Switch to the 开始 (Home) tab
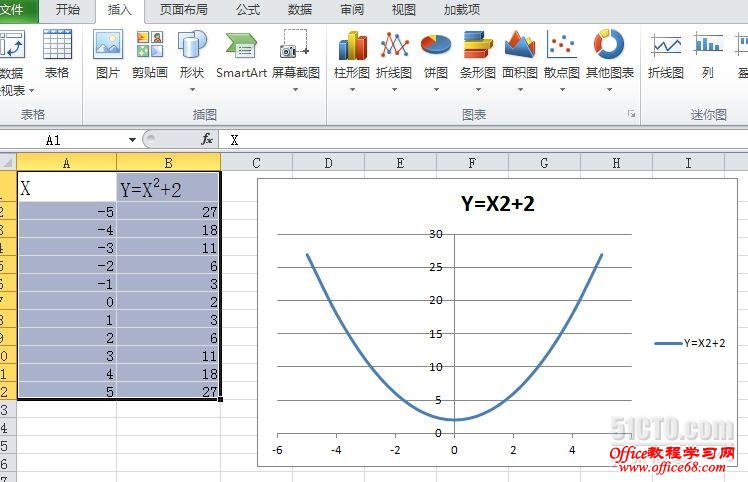The height and width of the screenshot is (482, 748). click(x=67, y=10)
